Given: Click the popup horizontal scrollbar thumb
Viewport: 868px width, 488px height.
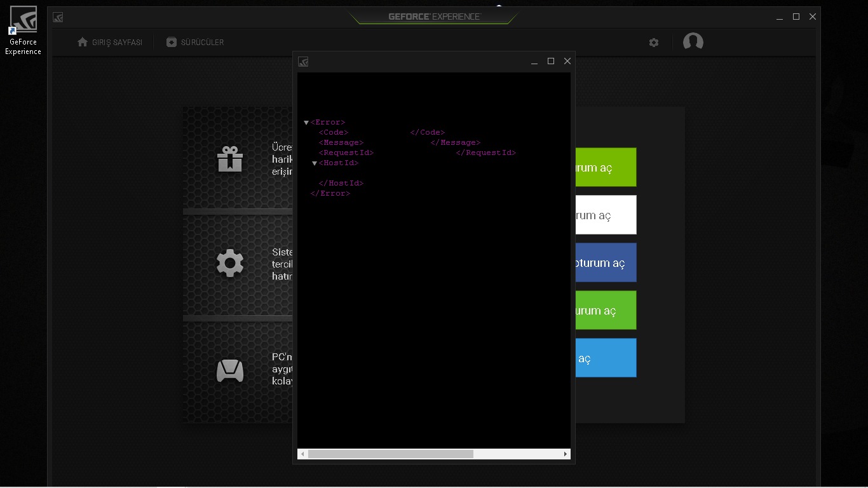Looking at the screenshot, I should click(391, 454).
